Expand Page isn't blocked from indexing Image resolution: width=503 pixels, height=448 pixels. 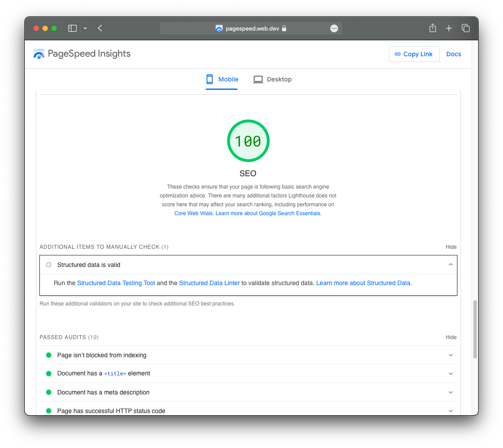point(450,355)
